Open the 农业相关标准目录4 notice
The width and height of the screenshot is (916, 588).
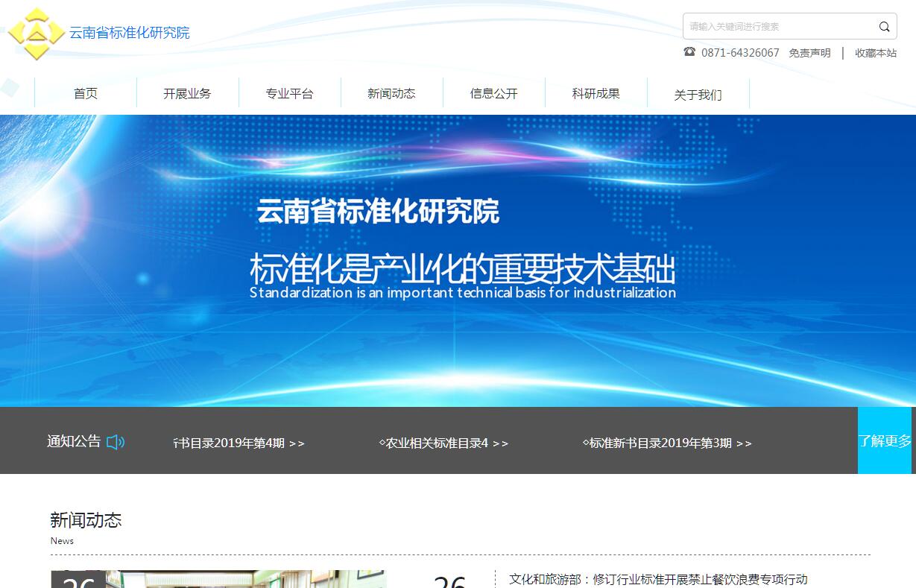tap(443, 443)
